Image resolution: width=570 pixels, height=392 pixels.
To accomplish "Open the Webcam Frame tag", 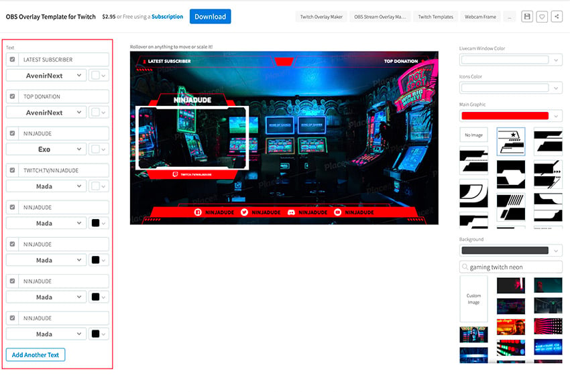I will pyautogui.click(x=480, y=17).
